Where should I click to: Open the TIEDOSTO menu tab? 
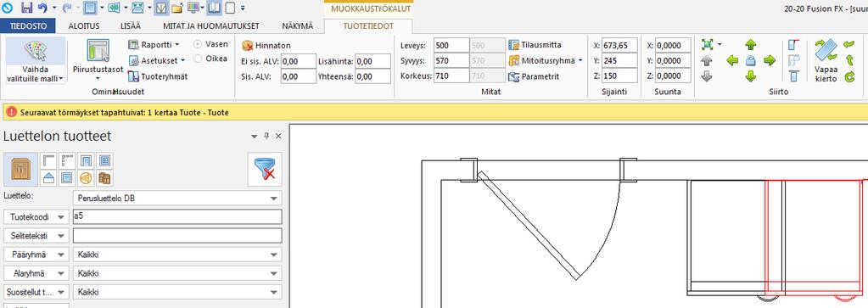(28, 26)
